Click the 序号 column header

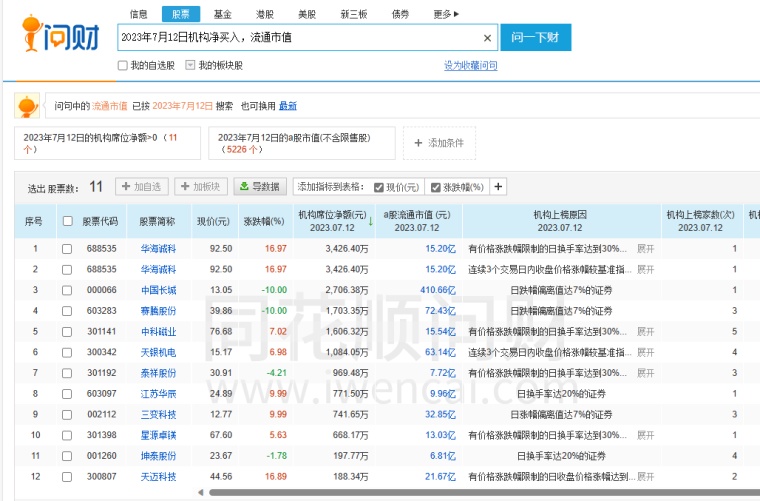point(33,221)
